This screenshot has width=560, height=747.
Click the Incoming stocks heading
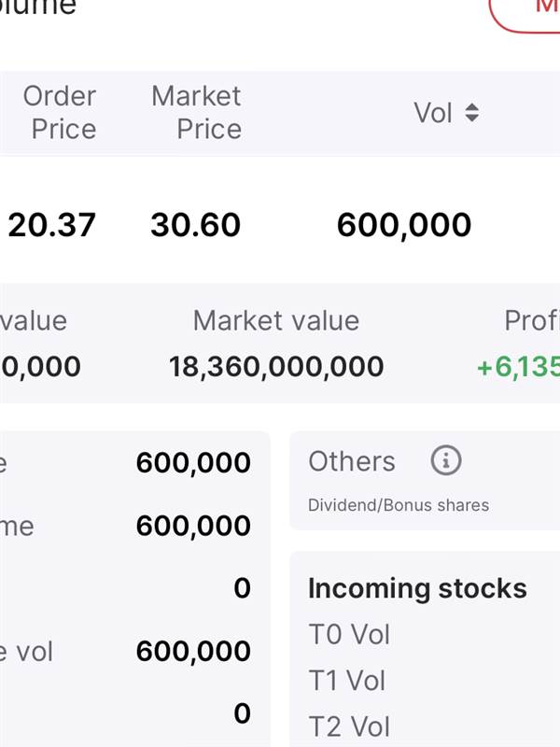(417, 588)
